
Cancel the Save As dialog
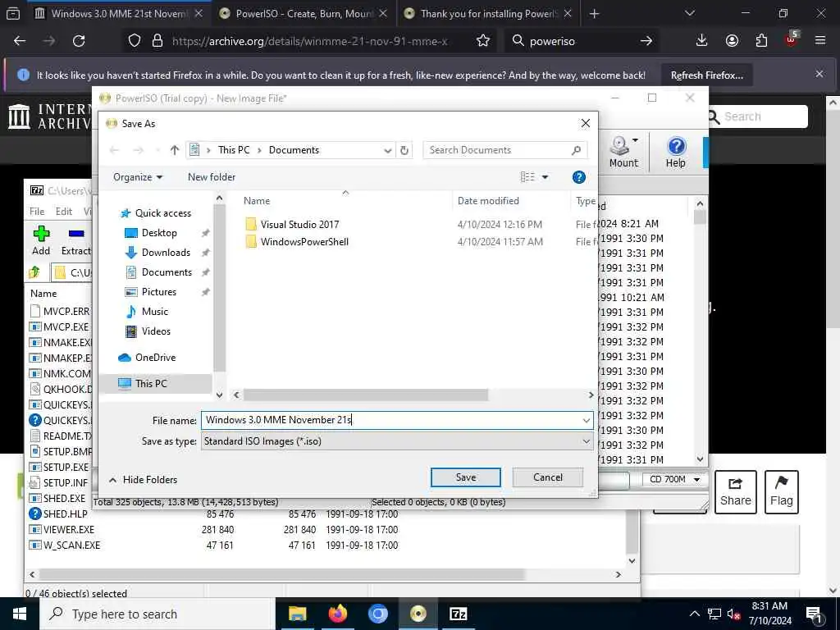pos(547,477)
